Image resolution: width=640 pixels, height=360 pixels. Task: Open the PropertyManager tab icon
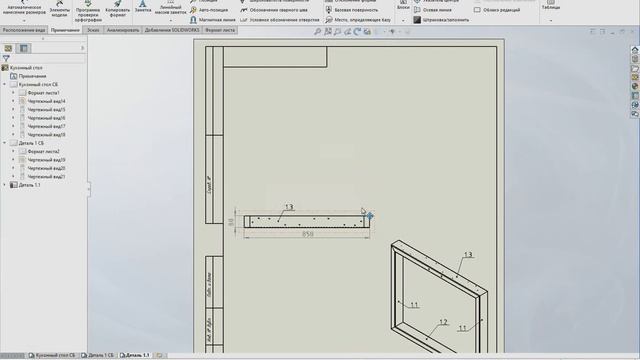[x=24, y=48]
